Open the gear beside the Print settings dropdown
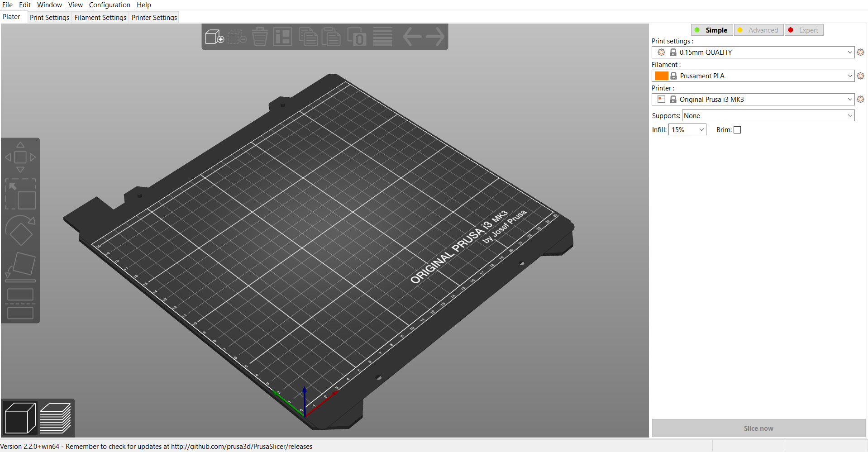868x452 pixels. (860, 52)
